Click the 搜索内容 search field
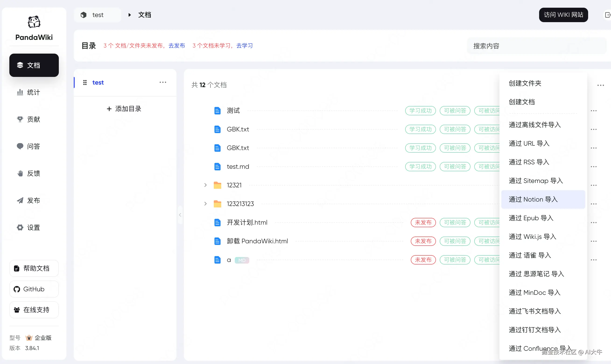The width and height of the screenshot is (611, 364). [535, 46]
